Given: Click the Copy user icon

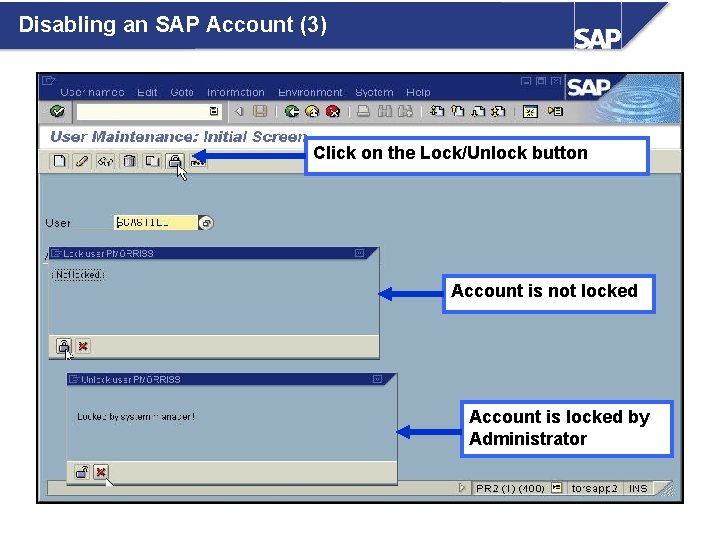Looking at the screenshot, I should click(x=152, y=161).
